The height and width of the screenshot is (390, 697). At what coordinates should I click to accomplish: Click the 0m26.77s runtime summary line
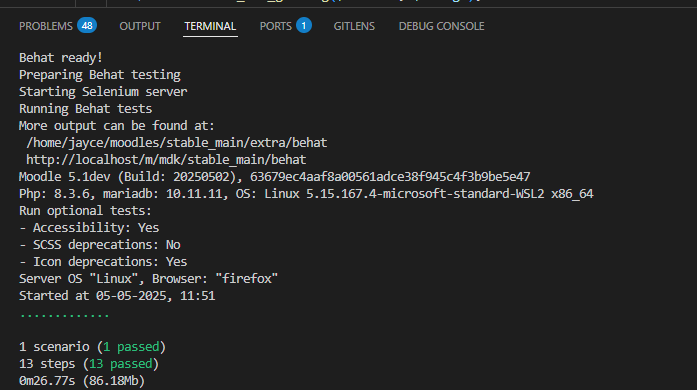(x=82, y=381)
